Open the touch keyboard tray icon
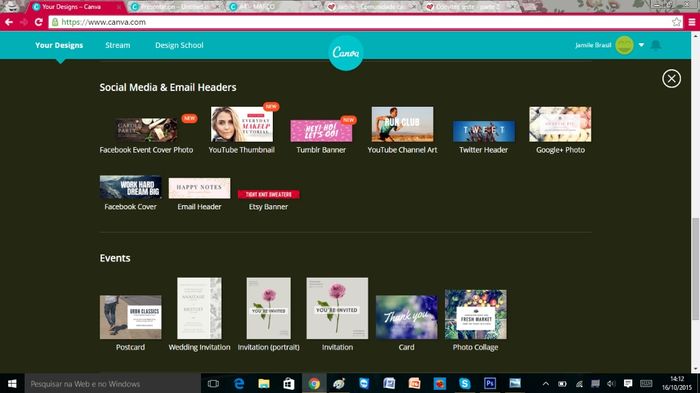The height and width of the screenshot is (393, 700). tap(646, 384)
